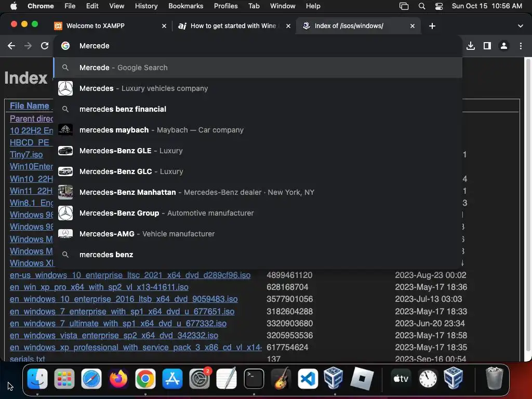Launch Safari from the Dock

(x=91, y=379)
